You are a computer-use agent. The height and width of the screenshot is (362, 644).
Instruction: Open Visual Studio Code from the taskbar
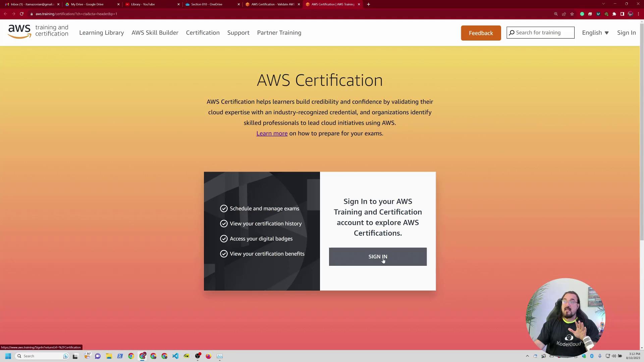tap(175, 356)
